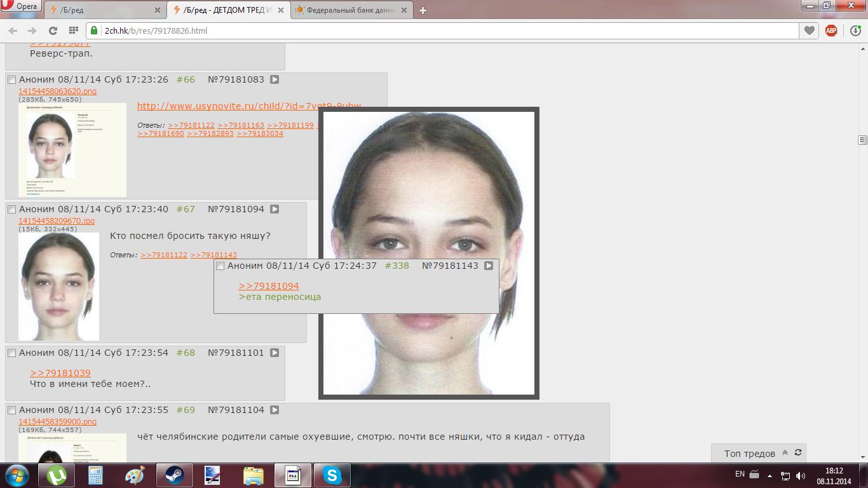
Task: Tick the checkbox for post #67
Action: tap(11, 210)
